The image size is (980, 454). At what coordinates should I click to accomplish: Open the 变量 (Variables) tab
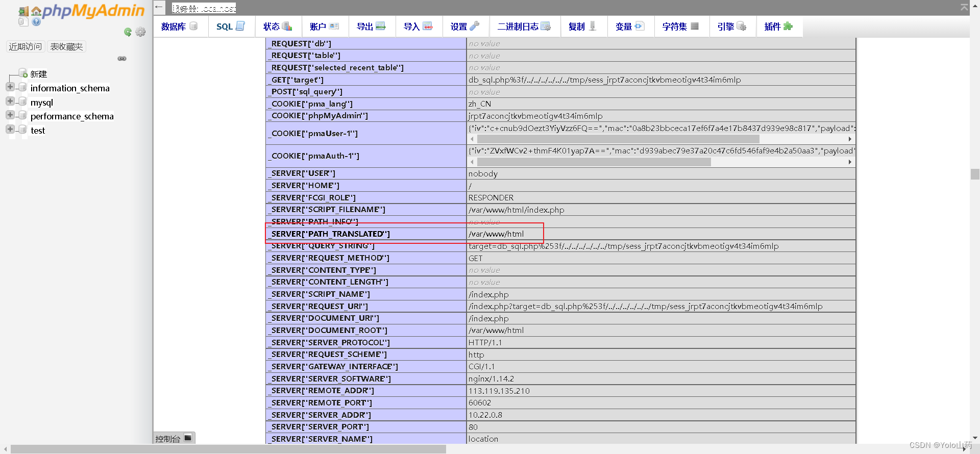coord(631,27)
